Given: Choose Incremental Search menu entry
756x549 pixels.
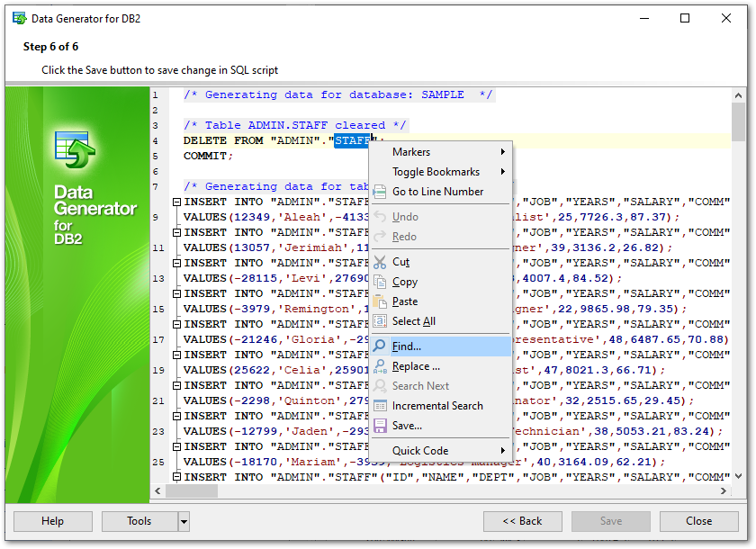Looking at the screenshot, I should tap(440, 406).
